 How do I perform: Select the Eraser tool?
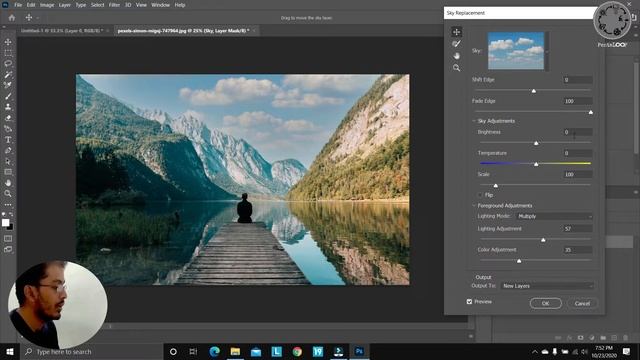8,118
